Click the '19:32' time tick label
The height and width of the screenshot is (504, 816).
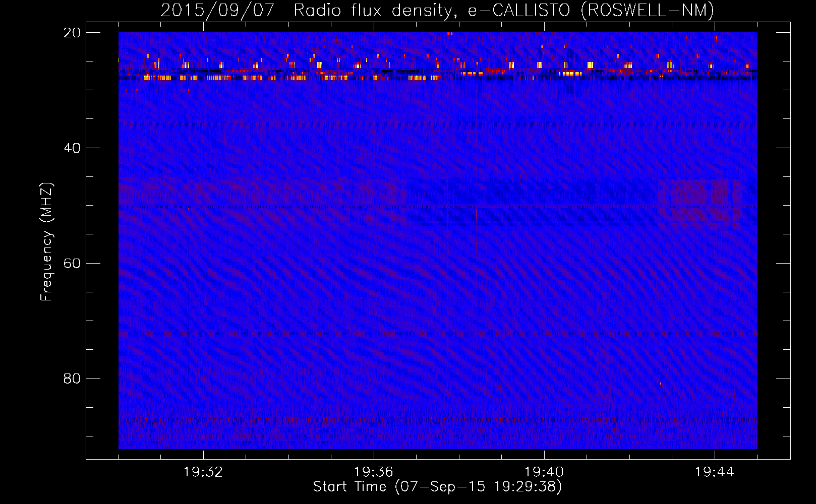click(x=203, y=472)
